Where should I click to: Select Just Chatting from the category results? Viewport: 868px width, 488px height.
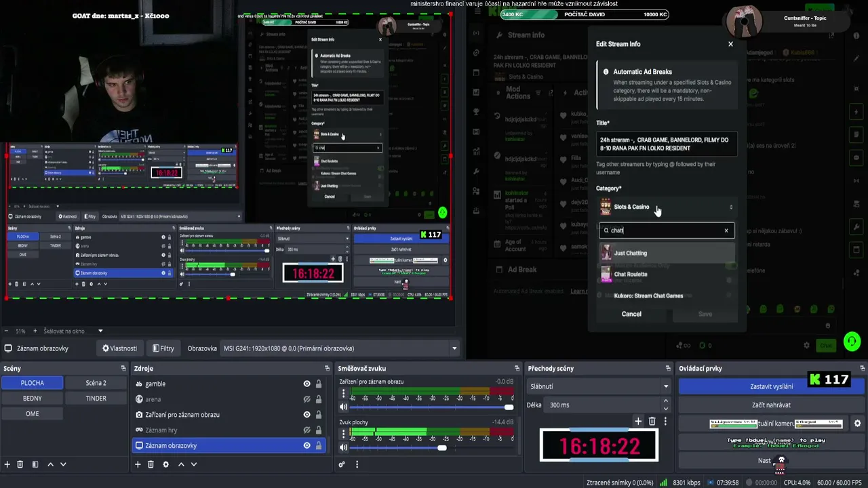click(x=666, y=253)
